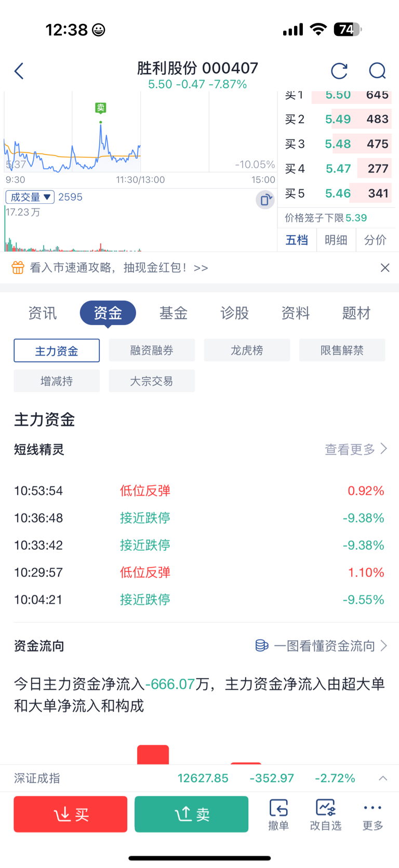Dismiss the red packet promo banner
Image resolution: width=399 pixels, height=868 pixels.
(385, 268)
